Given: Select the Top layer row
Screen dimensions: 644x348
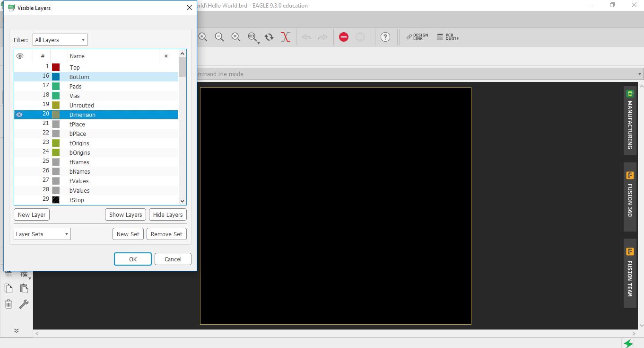Looking at the screenshot, I should point(96,67).
